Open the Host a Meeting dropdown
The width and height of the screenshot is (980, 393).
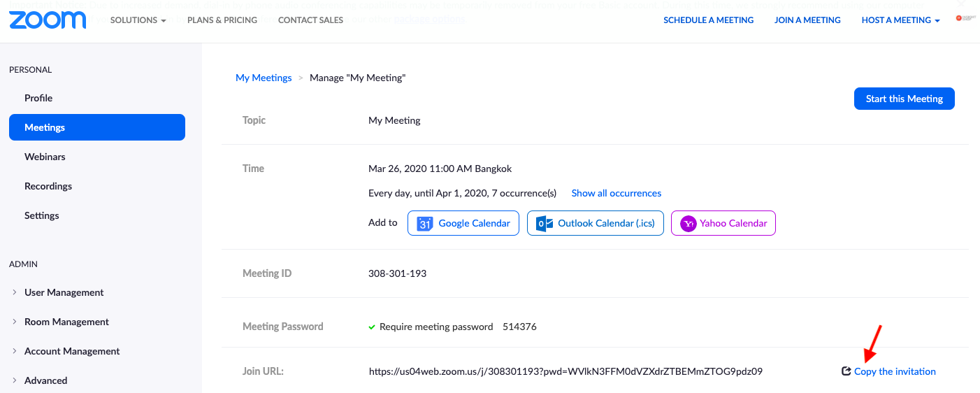pos(901,20)
